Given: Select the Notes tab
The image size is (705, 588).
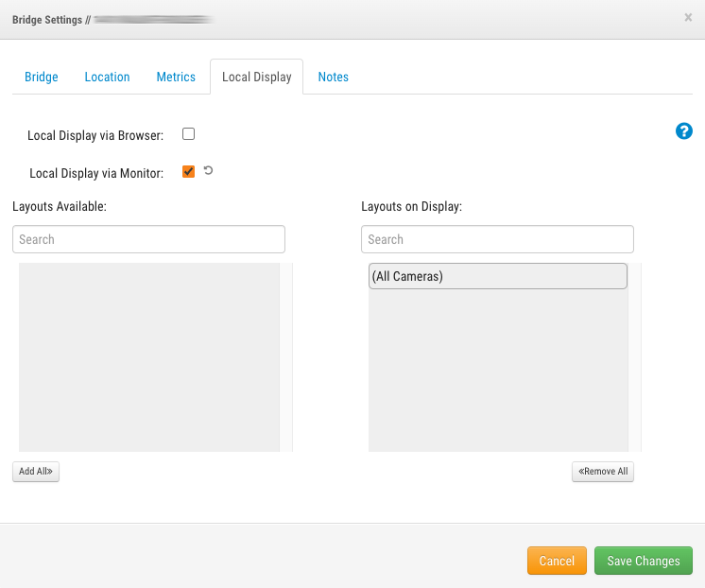Looking at the screenshot, I should (x=334, y=77).
